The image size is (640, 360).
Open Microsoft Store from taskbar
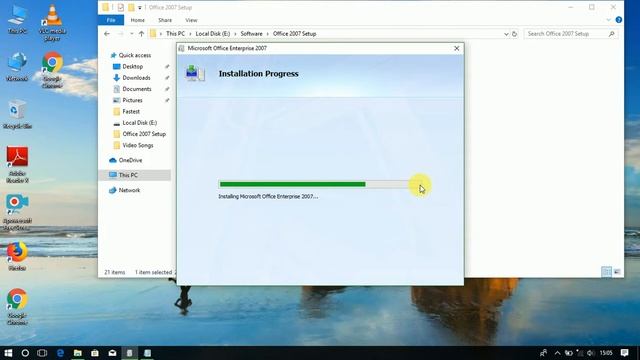95,353
